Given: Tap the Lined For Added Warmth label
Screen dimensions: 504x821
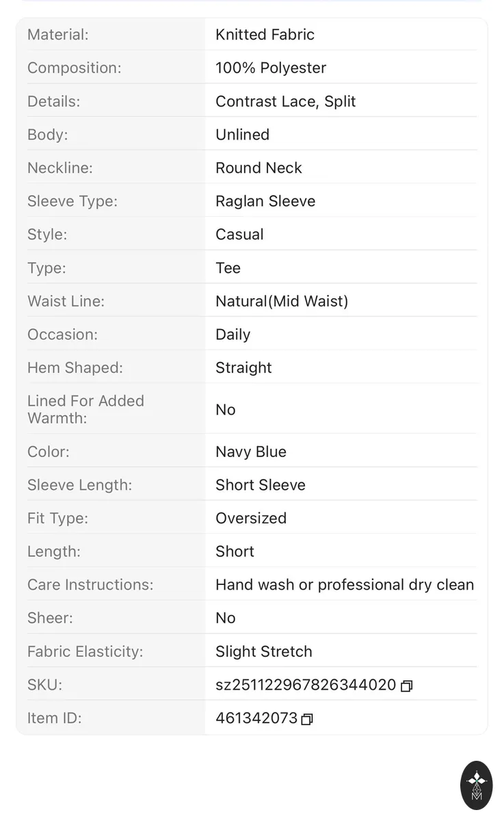Looking at the screenshot, I should (86, 409).
